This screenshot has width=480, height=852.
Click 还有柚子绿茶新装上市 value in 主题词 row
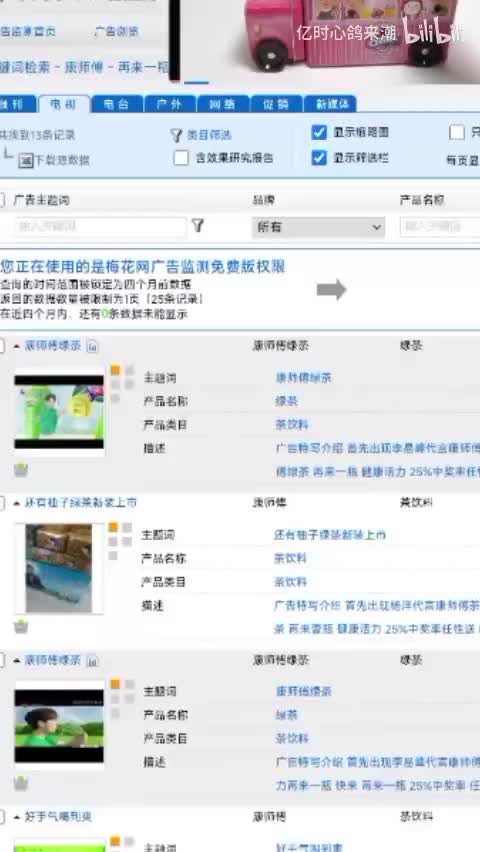(329, 535)
